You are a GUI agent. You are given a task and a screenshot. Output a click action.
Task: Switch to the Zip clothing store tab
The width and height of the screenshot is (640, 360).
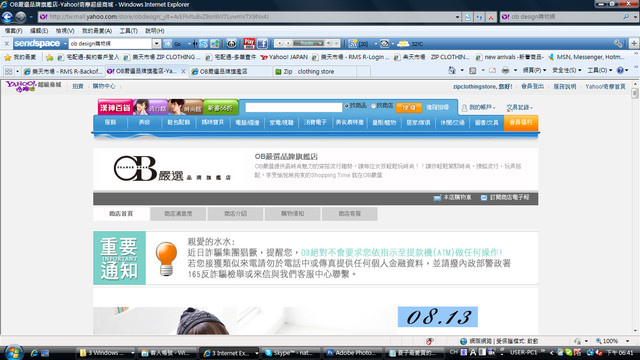pyautogui.click(x=316, y=71)
